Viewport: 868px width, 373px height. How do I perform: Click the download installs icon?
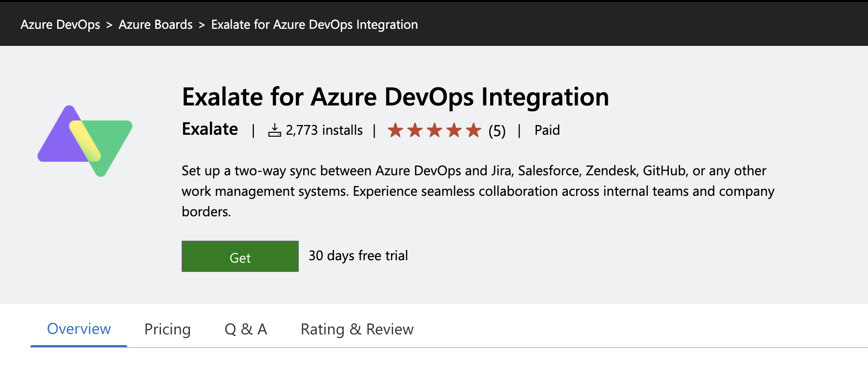pyautogui.click(x=274, y=130)
